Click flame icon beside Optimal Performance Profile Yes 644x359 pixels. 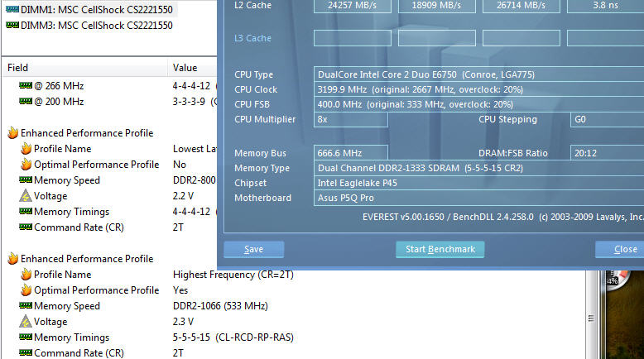pos(26,290)
